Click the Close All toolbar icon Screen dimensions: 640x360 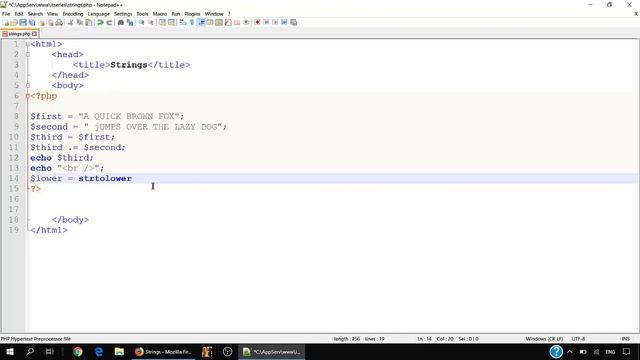[x=50, y=22]
